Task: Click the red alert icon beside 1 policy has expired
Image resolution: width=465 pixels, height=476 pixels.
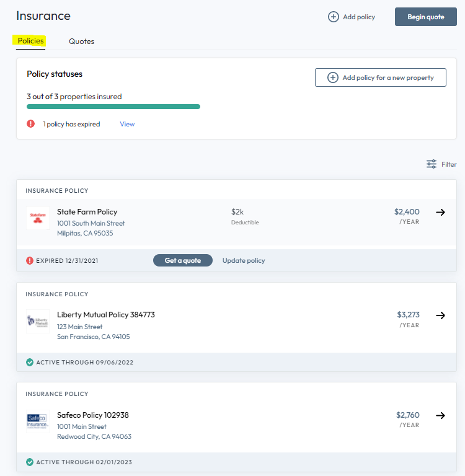Action: pyautogui.click(x=30, y=123)
